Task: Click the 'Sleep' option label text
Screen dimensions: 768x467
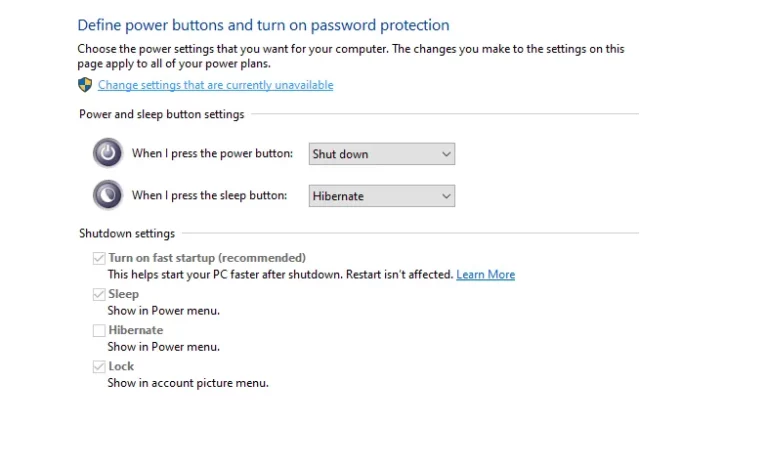Action: [123, 294]
